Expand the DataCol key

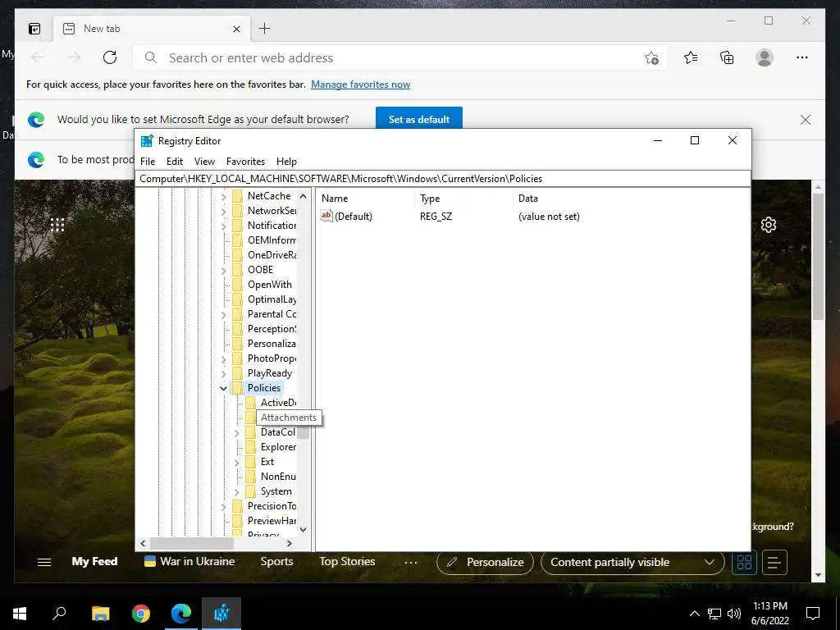[236, 433]
